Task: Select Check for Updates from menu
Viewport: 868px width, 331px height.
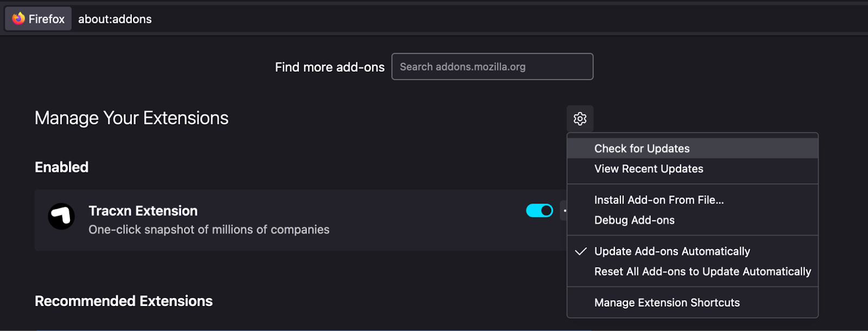Action: point(642,149)
